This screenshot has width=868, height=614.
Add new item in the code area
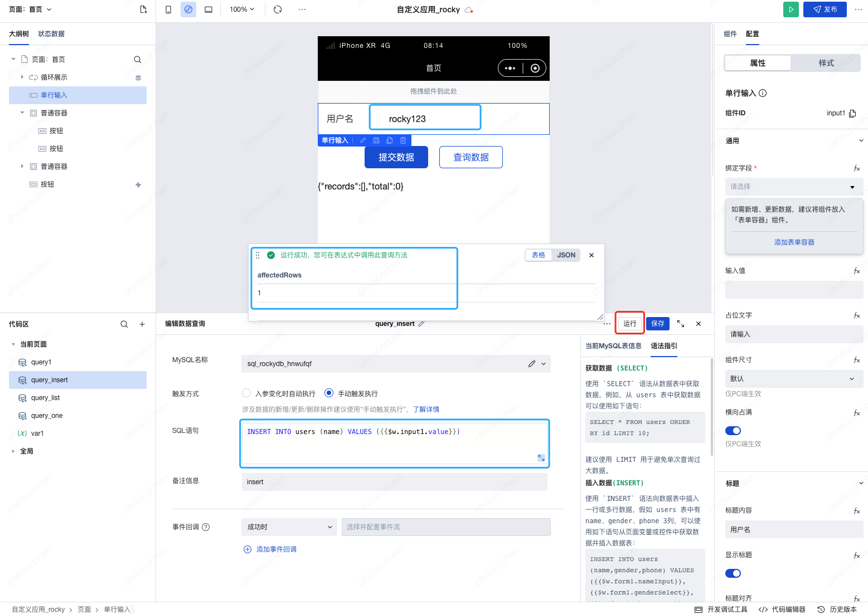[x=142, y=324]
